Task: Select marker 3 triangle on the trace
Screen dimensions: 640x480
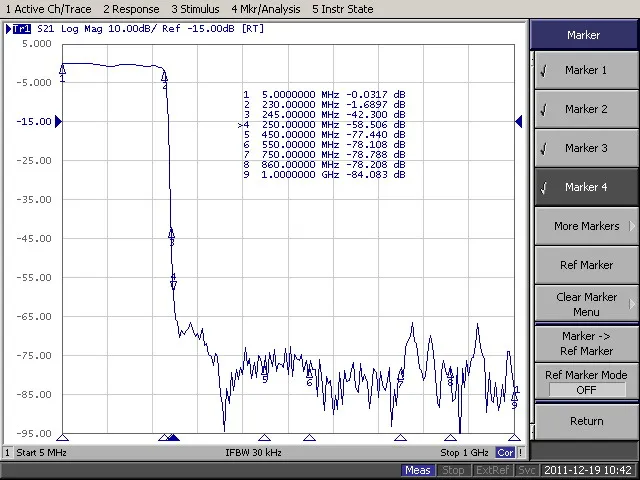Action: click(171, 234)
